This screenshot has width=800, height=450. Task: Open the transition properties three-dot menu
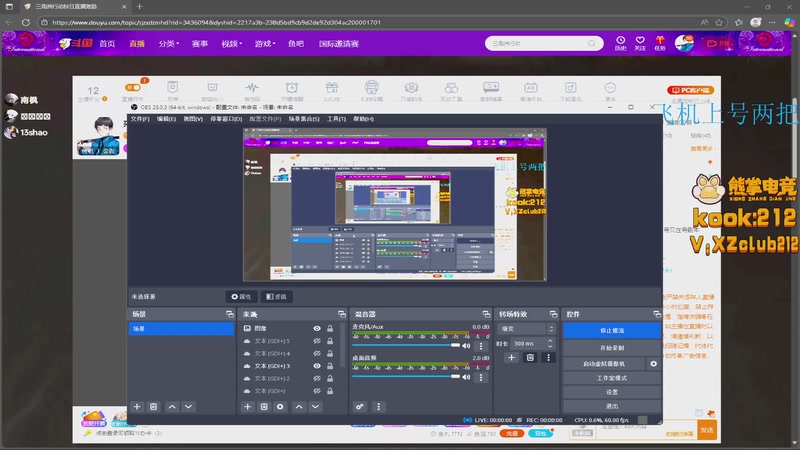(x=548, y=358)
